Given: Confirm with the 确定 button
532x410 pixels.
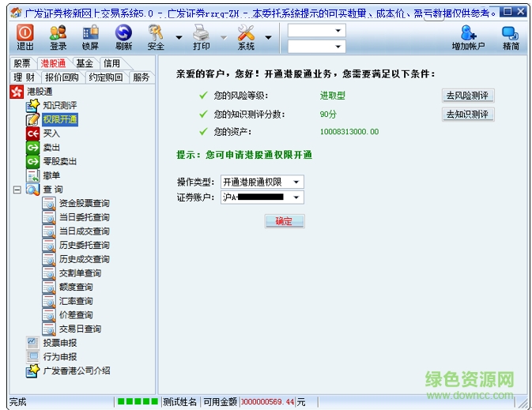Looking at the screenshot, I should pyautogui.click(x=285, y=221).
